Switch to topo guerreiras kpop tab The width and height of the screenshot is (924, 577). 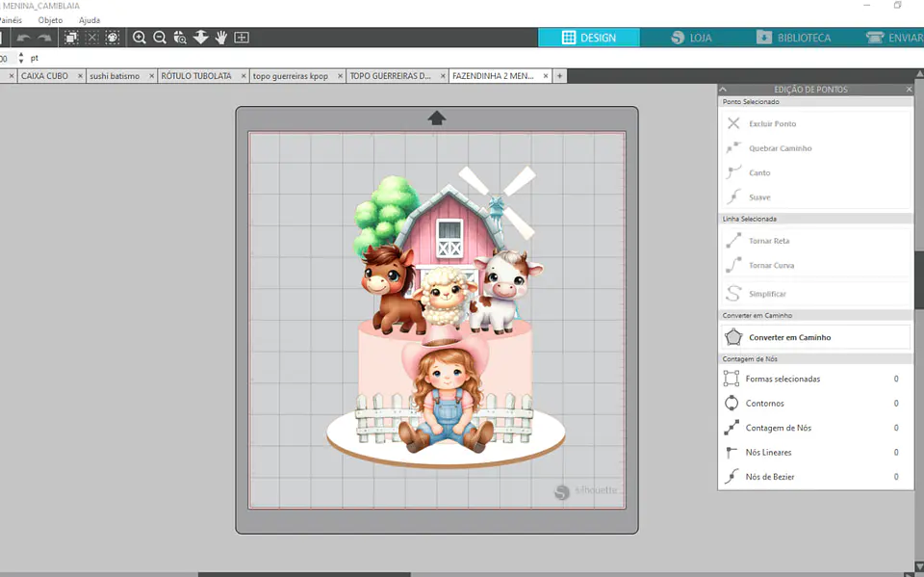tap(291, 76)
